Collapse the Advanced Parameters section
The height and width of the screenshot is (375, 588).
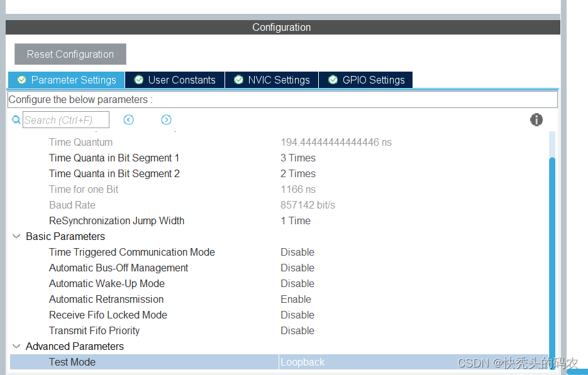point(16,346)
